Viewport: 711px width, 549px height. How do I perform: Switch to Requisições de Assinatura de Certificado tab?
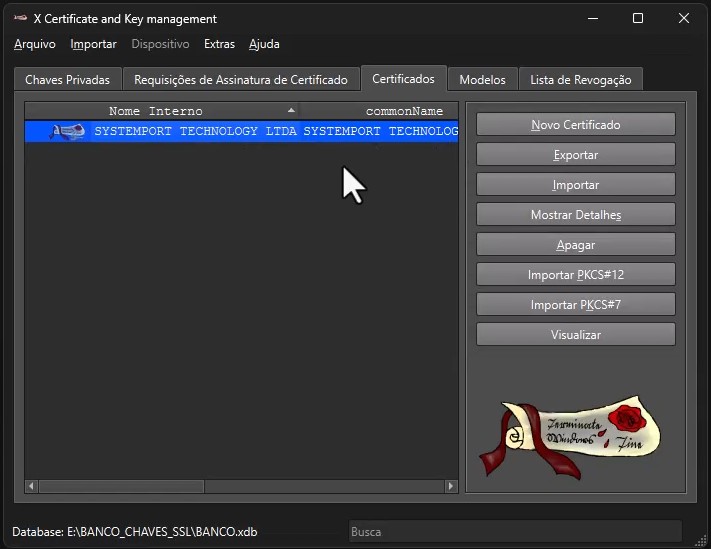pos(241,80)
